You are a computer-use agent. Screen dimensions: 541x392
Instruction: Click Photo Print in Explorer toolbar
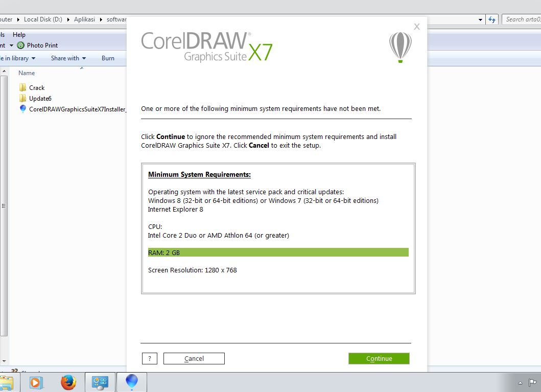point(42,45)
